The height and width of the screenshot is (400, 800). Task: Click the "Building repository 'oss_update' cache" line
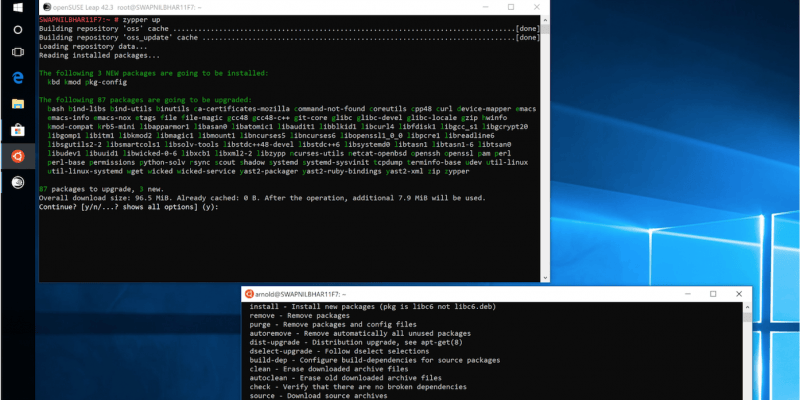click(x=288, y=38)
